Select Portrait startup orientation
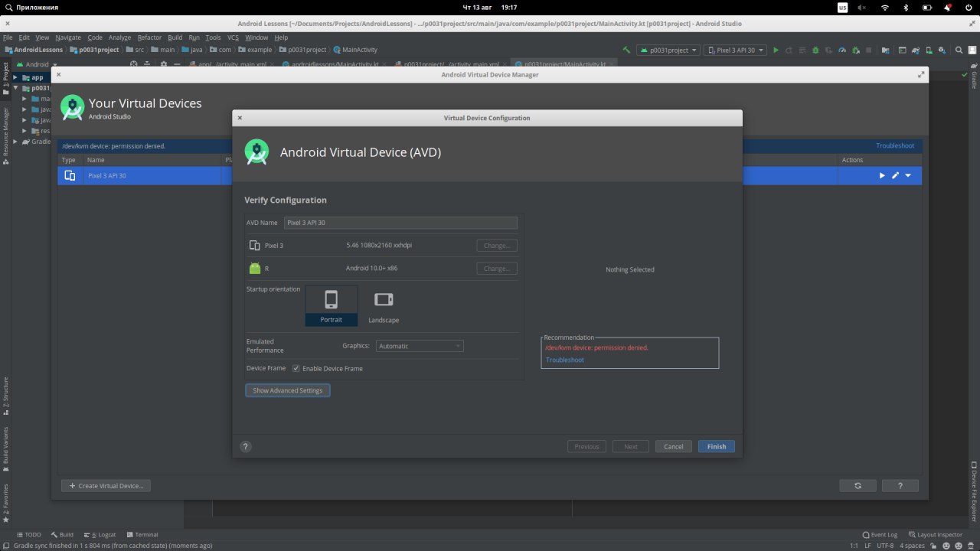Viewport: 980px width, 551px height. 332,306
